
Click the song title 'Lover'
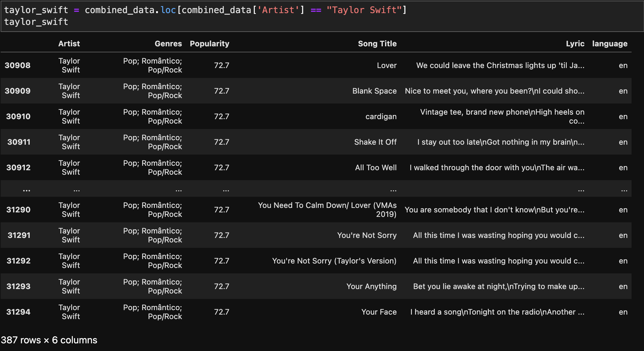tap(387, 65)
